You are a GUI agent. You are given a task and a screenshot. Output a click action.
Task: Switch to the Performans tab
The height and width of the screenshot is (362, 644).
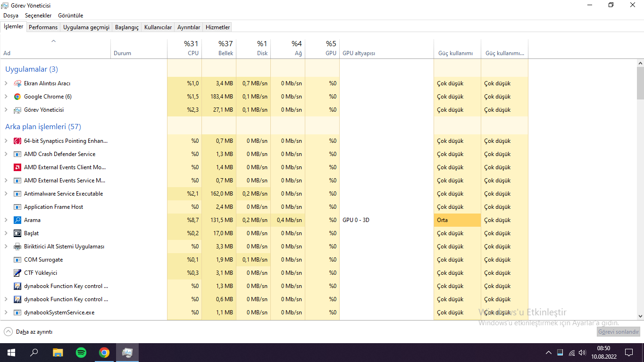(x=43, y=27)
